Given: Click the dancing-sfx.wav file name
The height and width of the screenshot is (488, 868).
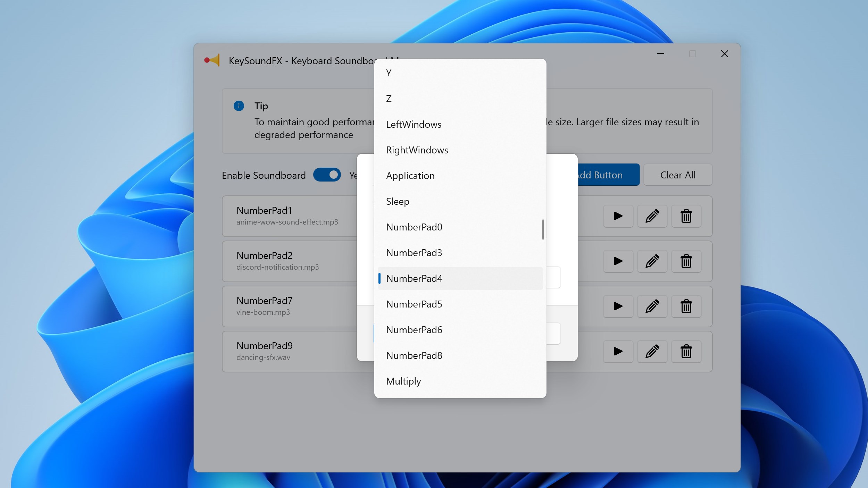Looking at the screenshot, I should coord(263,357).
